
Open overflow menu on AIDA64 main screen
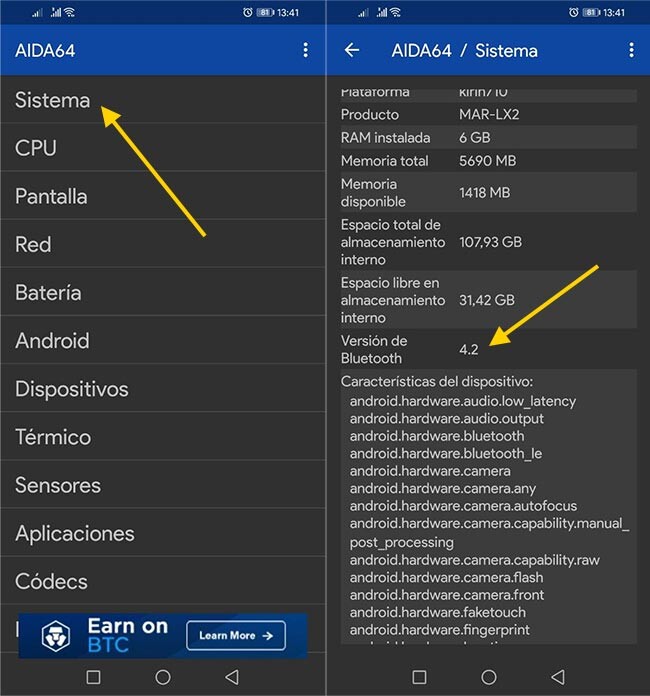[x=305, y=50]
